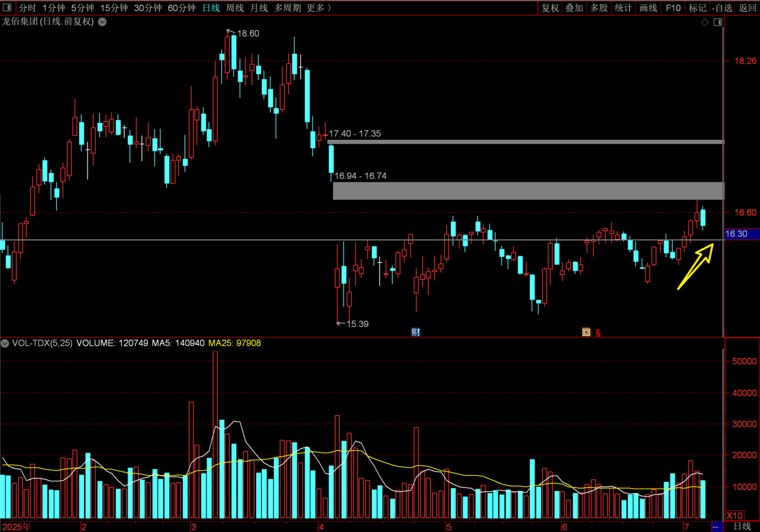
Task: Toggle the left sidebar panel icon
Action: [7, 8]
